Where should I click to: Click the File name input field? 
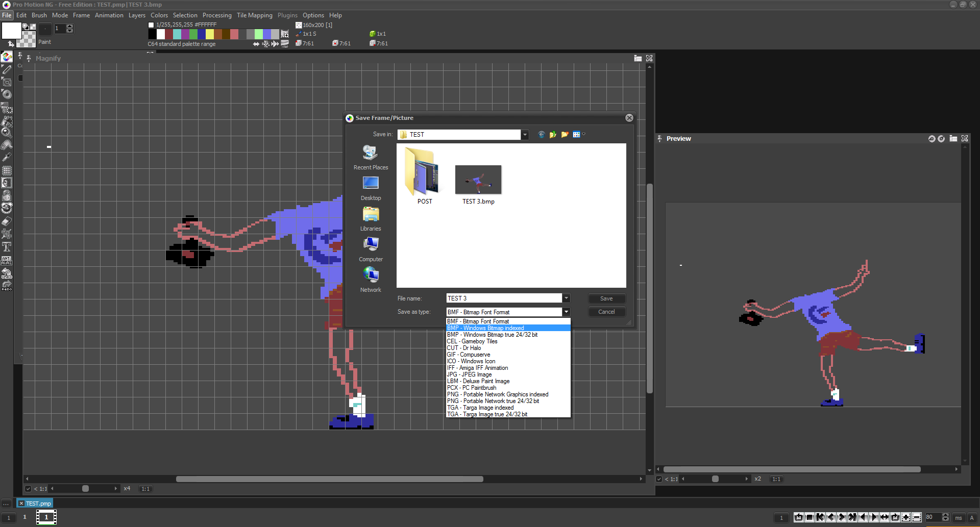[x=504, y=298]
